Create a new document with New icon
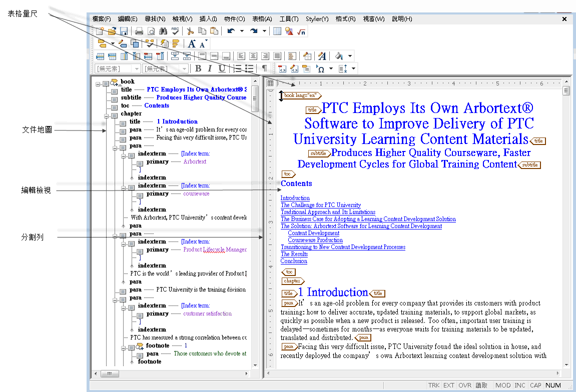Screen dimensions: 576x392 pyautogui.click(x=100, y=31)
